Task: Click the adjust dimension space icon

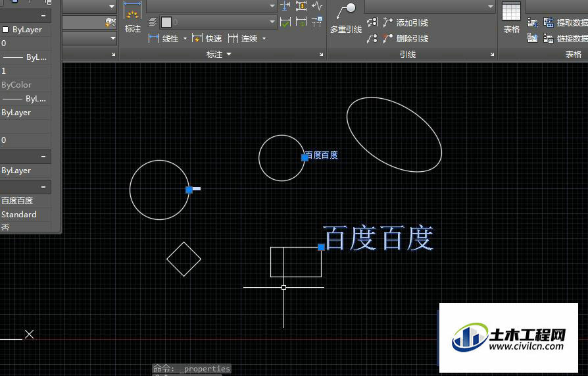Action: click(x=285, y=6)
